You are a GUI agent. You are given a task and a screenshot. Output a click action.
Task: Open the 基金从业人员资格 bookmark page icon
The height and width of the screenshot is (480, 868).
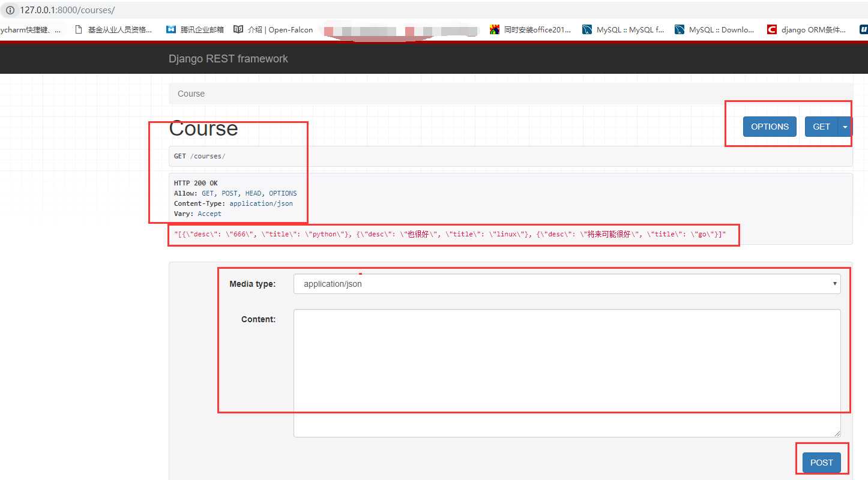click(x=78, y=29)
